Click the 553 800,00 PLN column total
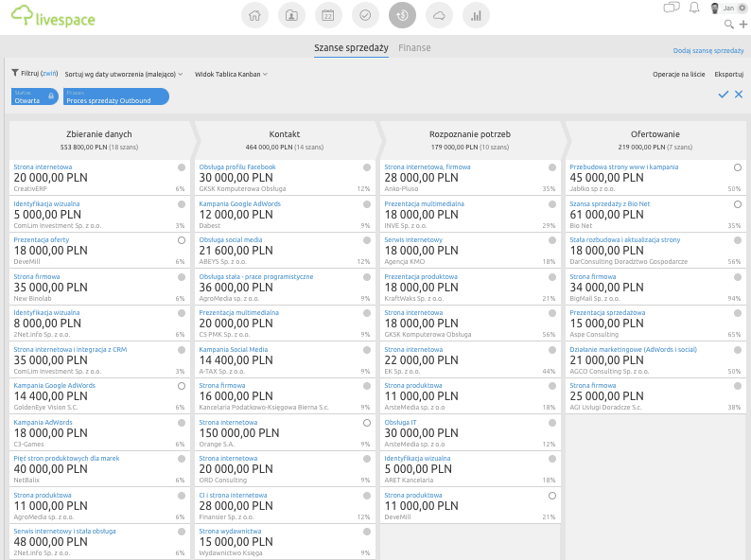 [84, 147]
